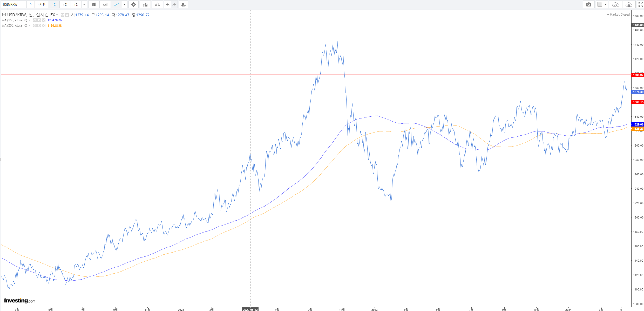Undo the last action with the undo arrow

tap(167, 4)
